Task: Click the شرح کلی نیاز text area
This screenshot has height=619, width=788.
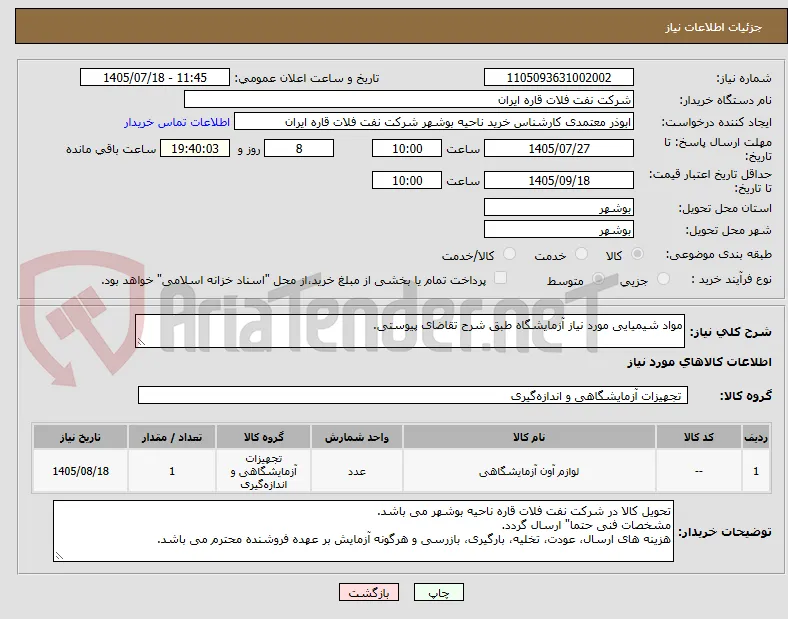Action: pyautogui.click(x=410, y=331)
